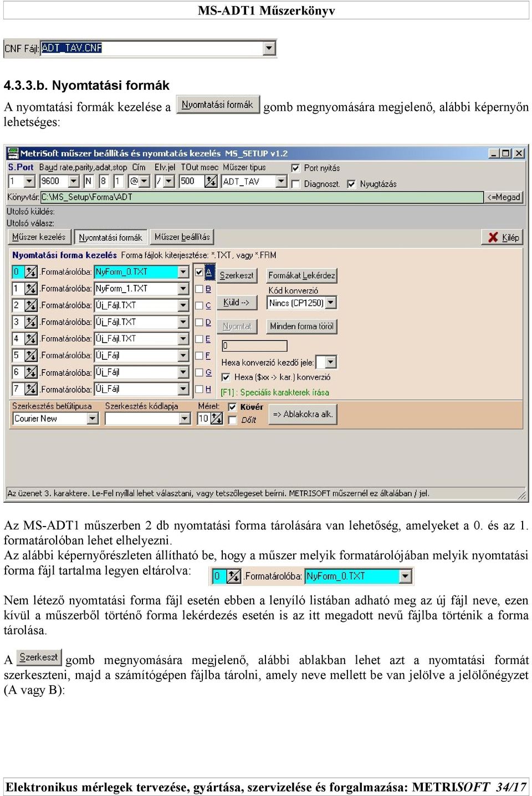Screen dimensions: 532x796
Task: Click the spinner icon beside format slot 2
Action: coord(31,305)
